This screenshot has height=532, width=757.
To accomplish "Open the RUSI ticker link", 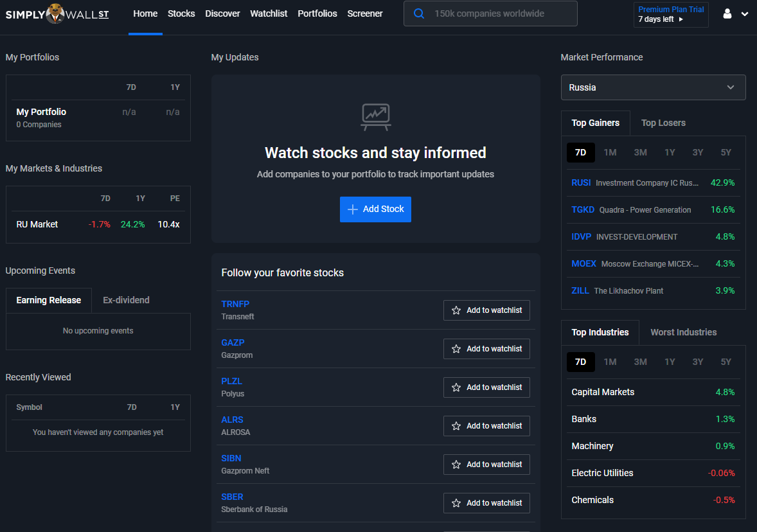I will [x=582, y=183].
